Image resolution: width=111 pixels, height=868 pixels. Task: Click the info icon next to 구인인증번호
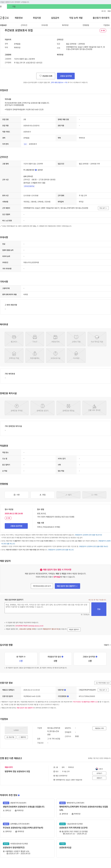tap(68, 696)
